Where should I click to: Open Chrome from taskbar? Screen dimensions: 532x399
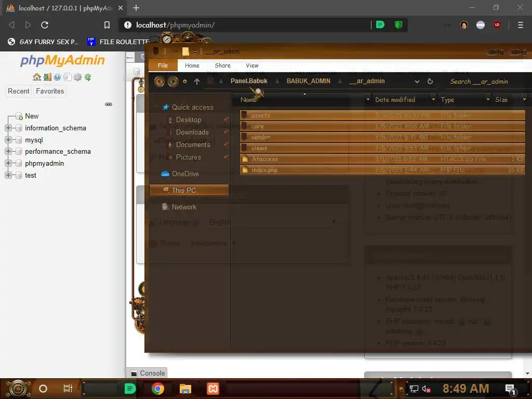point(158,389)
